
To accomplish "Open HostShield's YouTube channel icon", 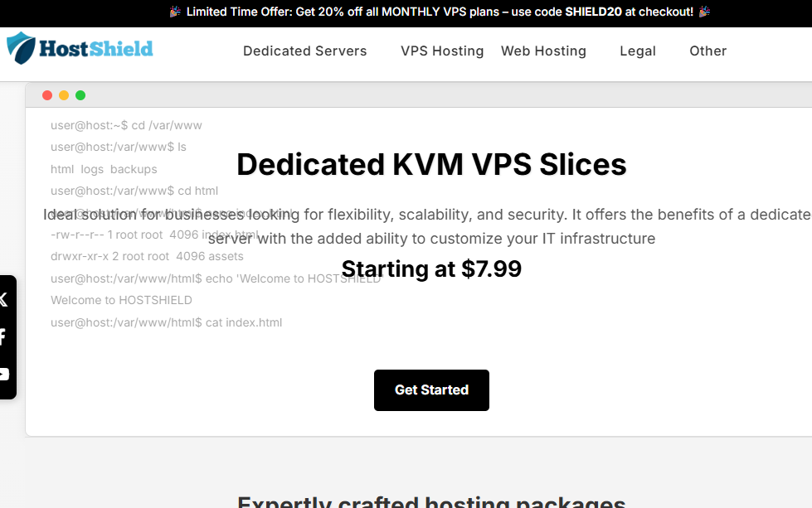I will click(x=3, y=374).
